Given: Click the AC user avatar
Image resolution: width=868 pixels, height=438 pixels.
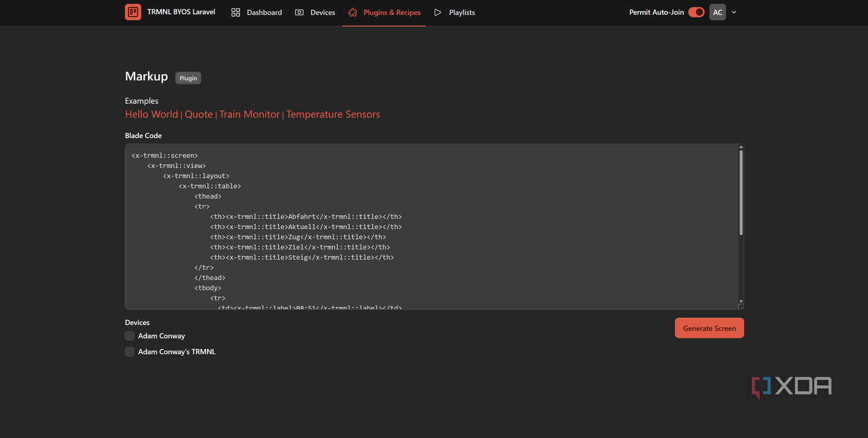Looking at the screenshot, I should click(718, 12).
